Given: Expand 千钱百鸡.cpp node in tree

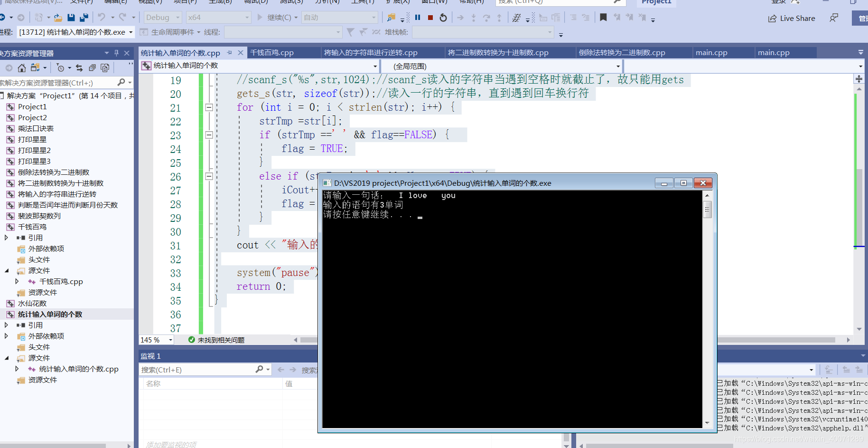Looking at the screenshot, I should 17,282.
